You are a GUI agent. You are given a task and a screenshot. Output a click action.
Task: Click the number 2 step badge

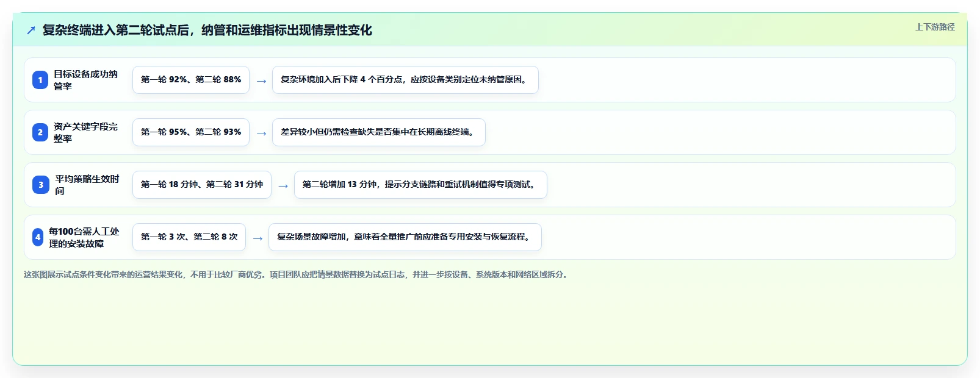click(x=40, y=132)
